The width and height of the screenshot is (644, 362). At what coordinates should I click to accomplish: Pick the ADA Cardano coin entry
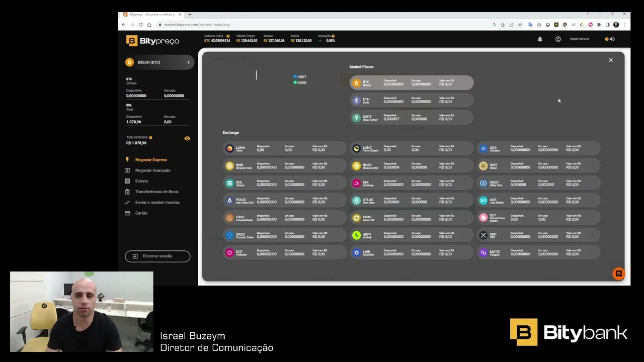tap(538, 148)
